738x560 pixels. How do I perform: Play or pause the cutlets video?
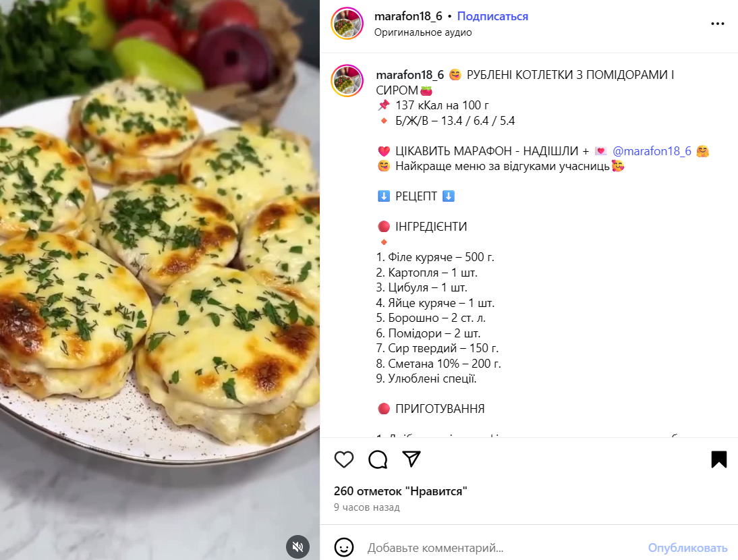click(x=160, y=280)
